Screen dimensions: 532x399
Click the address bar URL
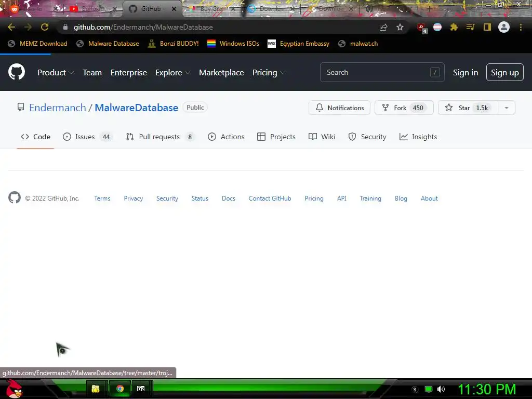click(143, 27)
